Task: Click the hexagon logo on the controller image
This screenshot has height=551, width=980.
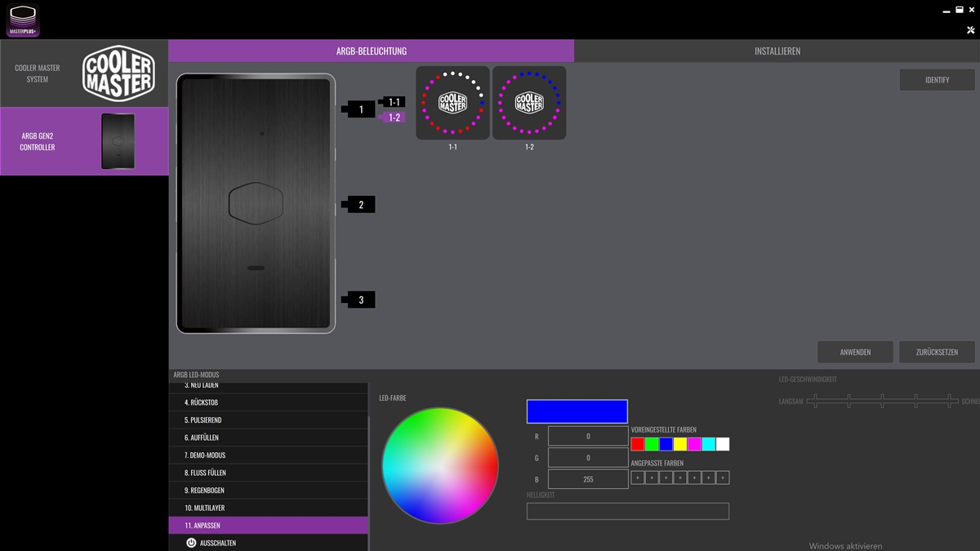Action: click(256, 202)
